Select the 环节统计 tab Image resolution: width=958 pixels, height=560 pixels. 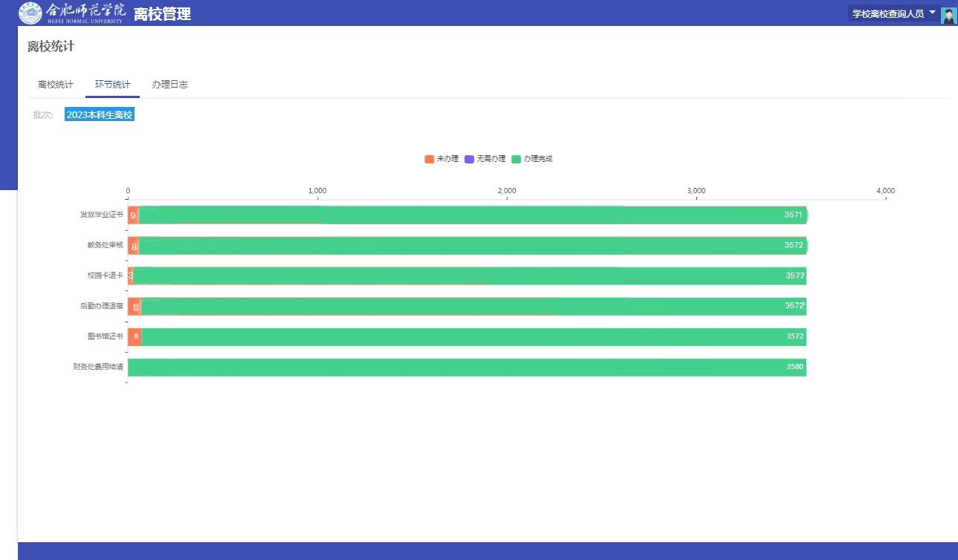(x=112, y=85)
